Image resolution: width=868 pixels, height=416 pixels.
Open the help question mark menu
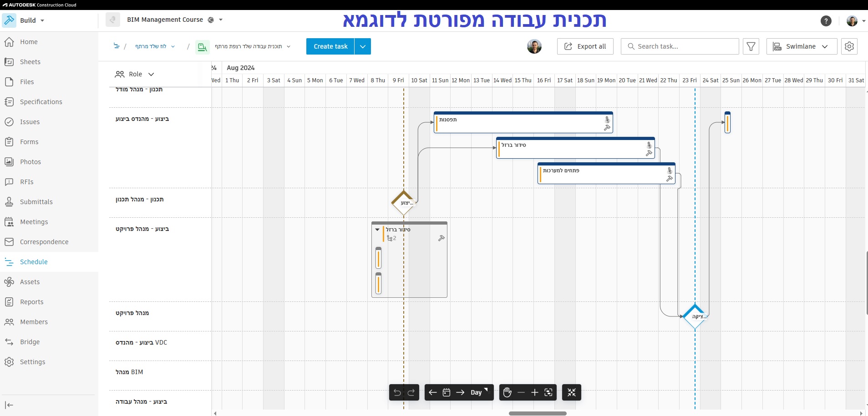click(x=826, y=21)
